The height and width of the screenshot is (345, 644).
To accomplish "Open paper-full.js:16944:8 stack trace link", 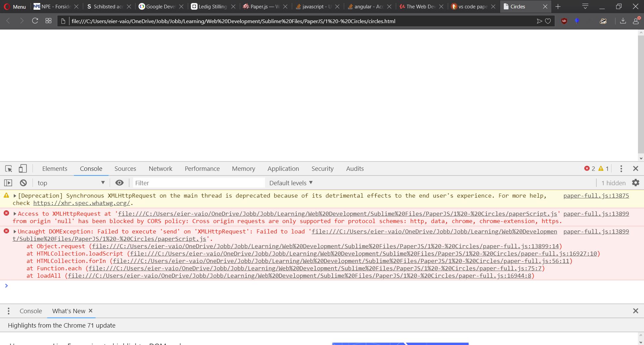I will point(300,276).
